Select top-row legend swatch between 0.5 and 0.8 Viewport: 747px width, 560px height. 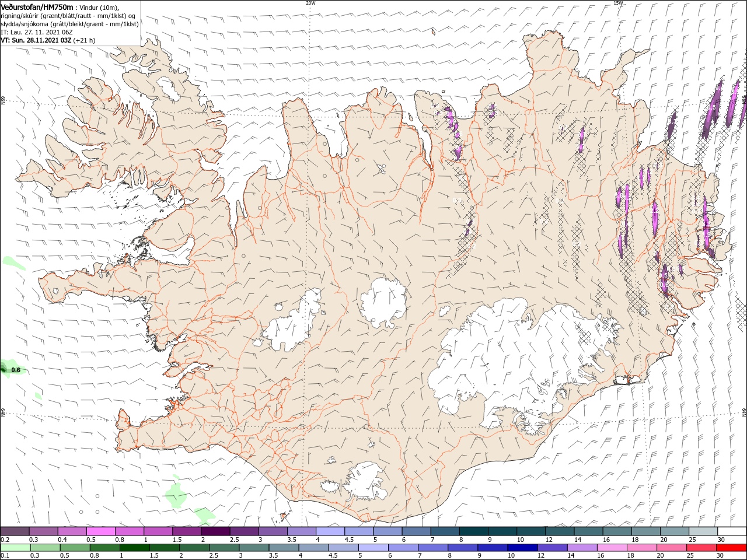[101, 531]
